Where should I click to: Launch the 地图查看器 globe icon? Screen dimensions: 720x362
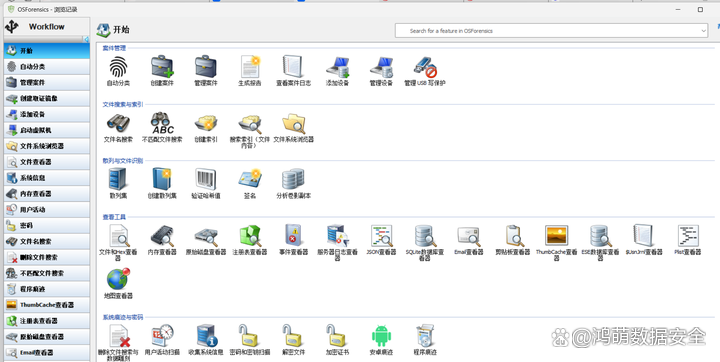[118, 279]
